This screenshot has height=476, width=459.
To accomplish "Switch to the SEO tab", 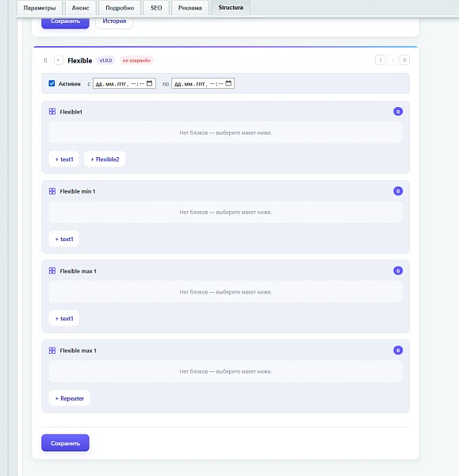I will [x=156, y=8].
